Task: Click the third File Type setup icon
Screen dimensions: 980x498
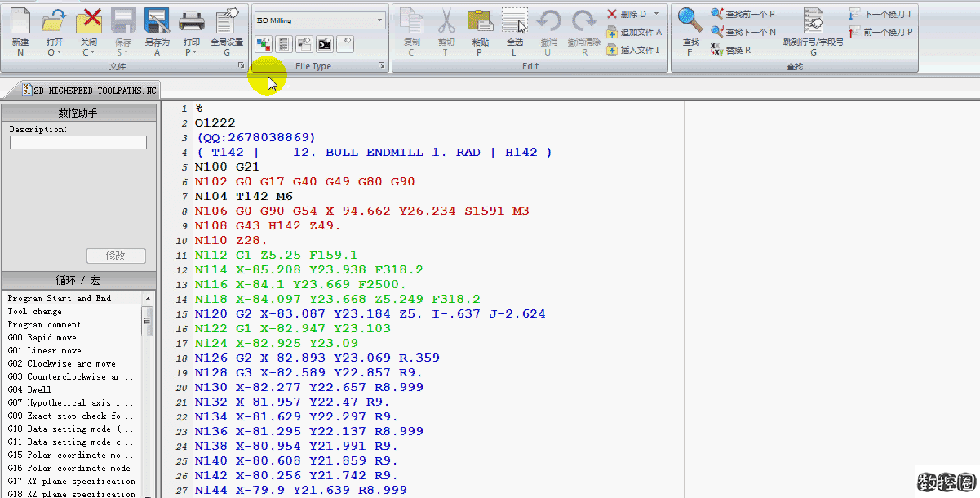Action: point(304,43)
